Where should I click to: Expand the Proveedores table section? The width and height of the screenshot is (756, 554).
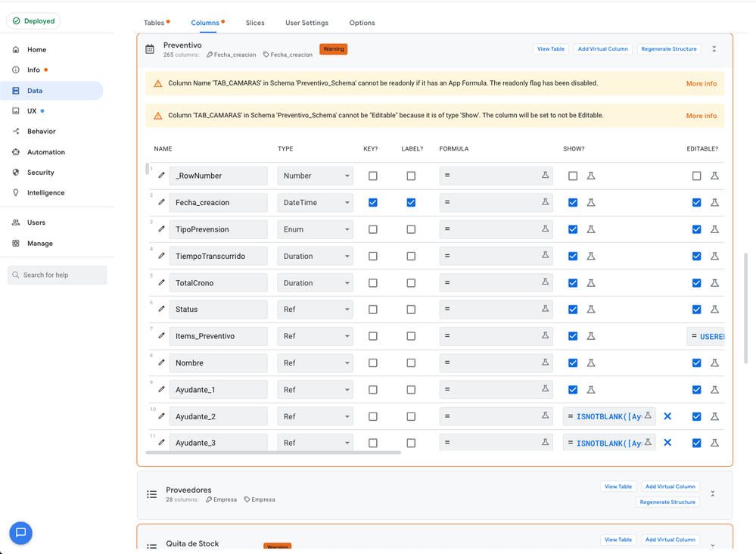713,493
